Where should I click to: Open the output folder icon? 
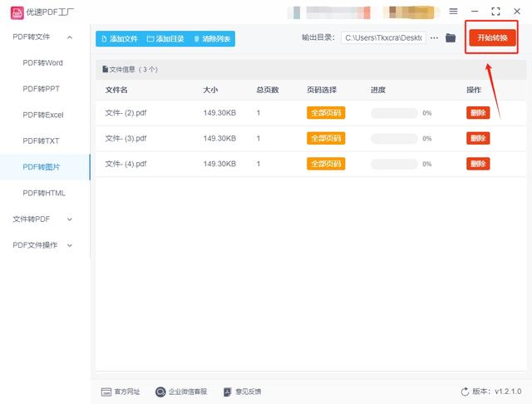[x=451, y=37]
